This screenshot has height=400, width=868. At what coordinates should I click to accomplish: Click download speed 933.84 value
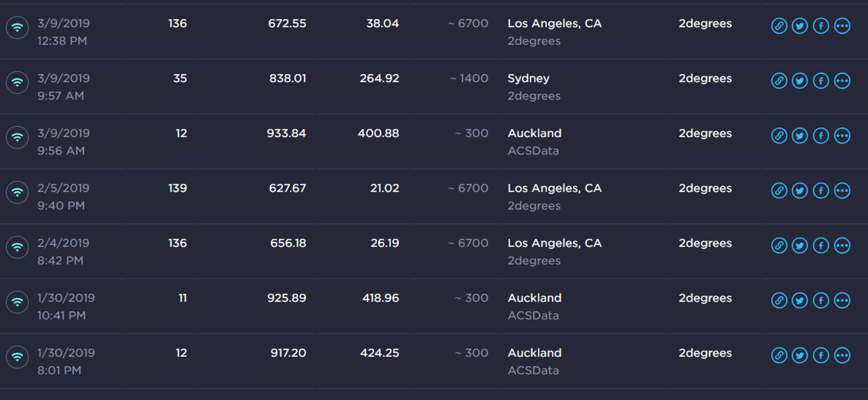(x=286, y=133)
